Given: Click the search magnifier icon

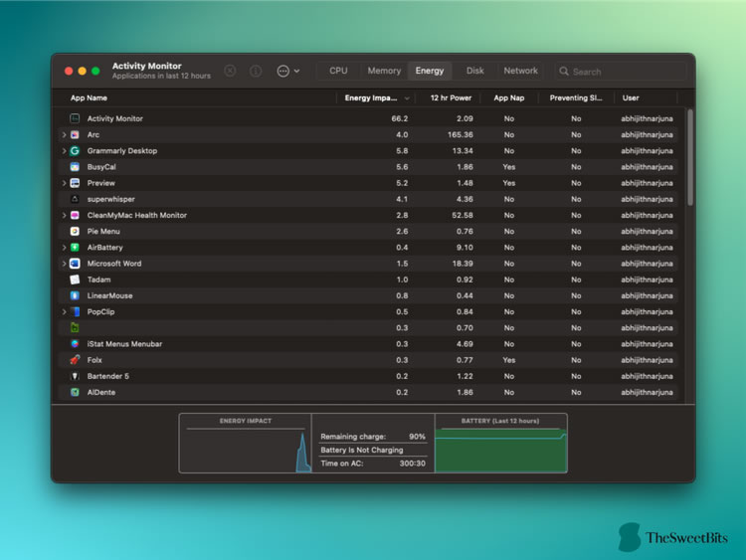Looking at the screenshot, I should (564, 72).
